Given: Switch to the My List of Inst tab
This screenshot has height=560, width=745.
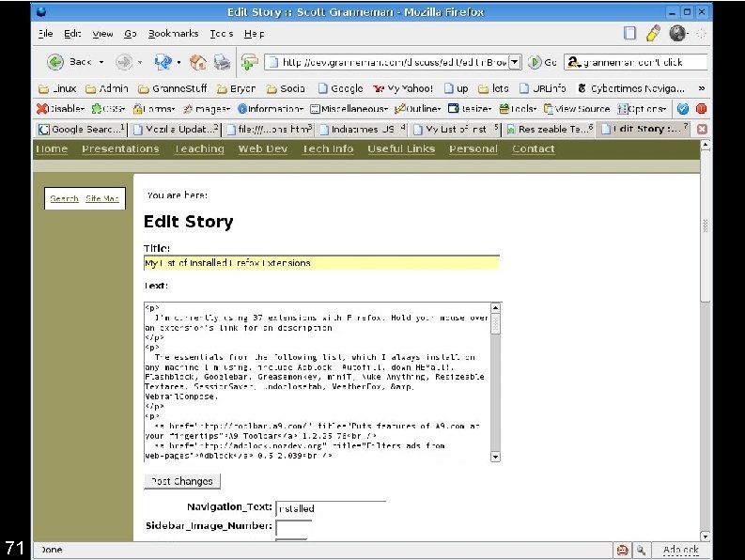Looking at the screenshot, I should click(x=457, y=129).
